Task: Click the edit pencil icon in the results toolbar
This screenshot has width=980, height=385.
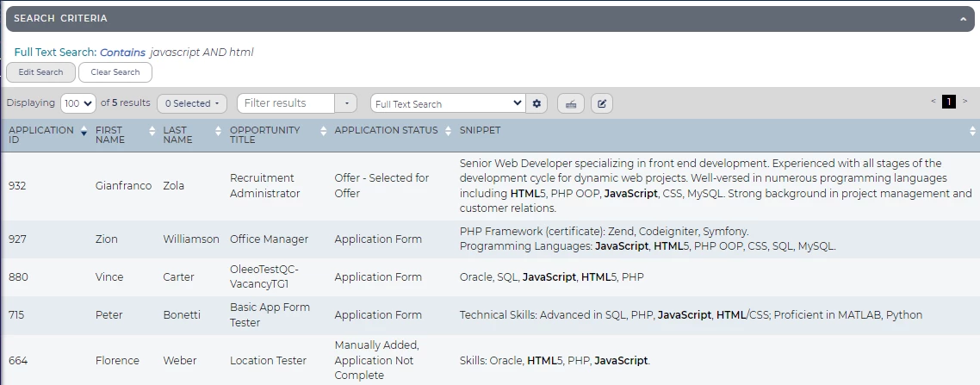Action: click(602, 103)
